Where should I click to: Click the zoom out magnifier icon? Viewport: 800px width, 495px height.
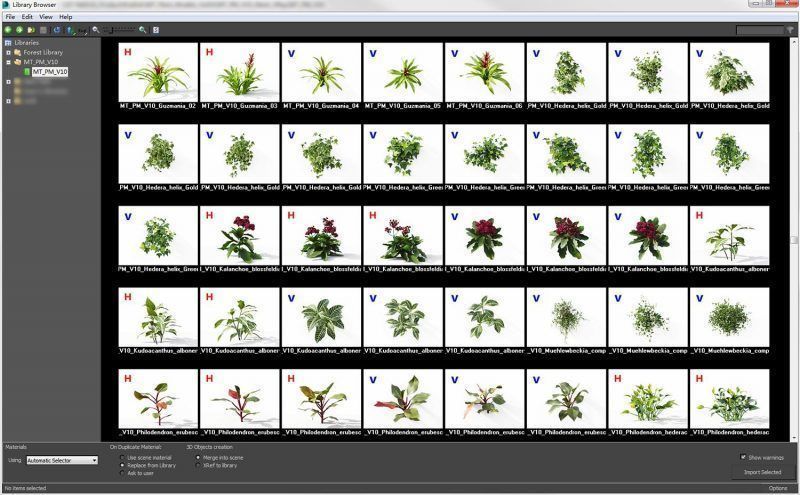tap(95, 30)
